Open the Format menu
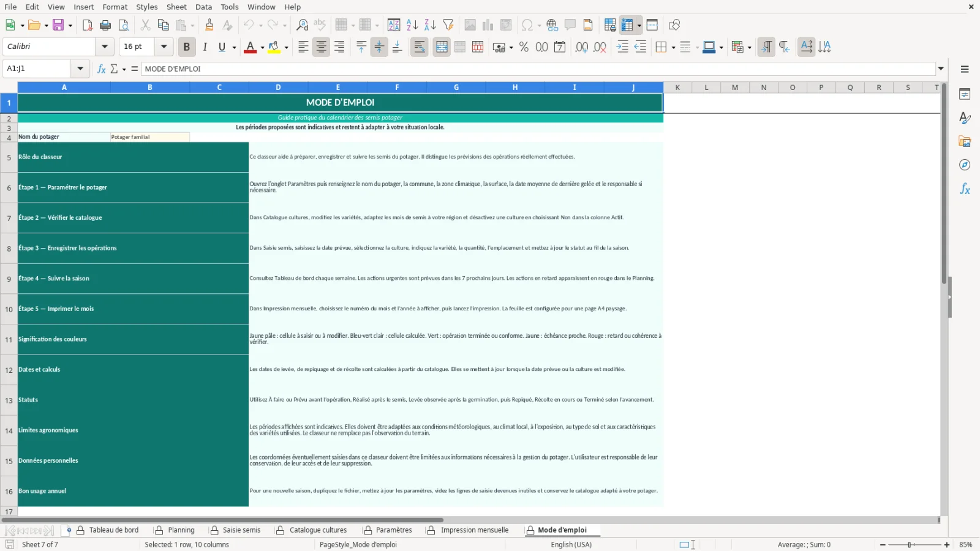 pos(115,7)
